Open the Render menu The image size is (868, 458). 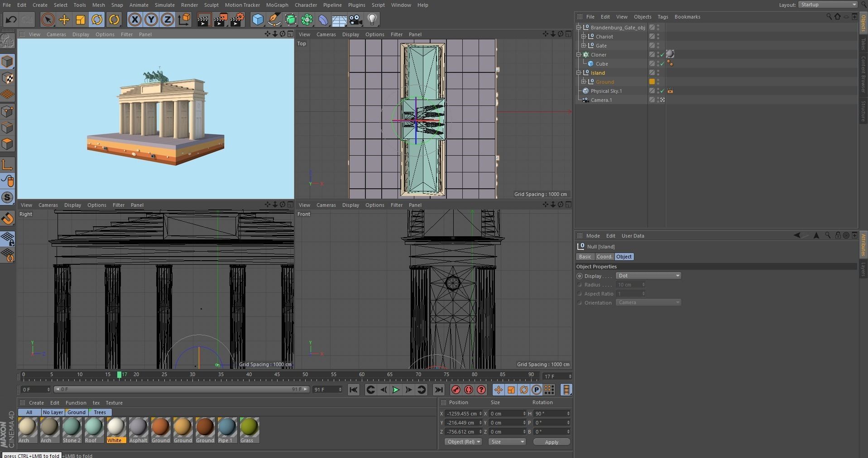(189, 5)
